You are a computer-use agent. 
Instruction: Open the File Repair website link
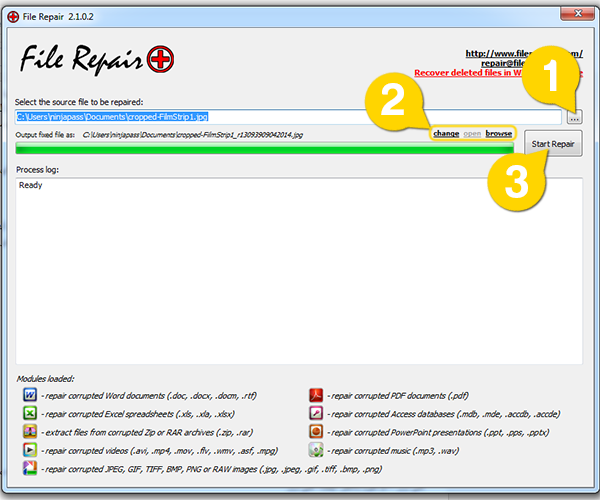[524, 54]
